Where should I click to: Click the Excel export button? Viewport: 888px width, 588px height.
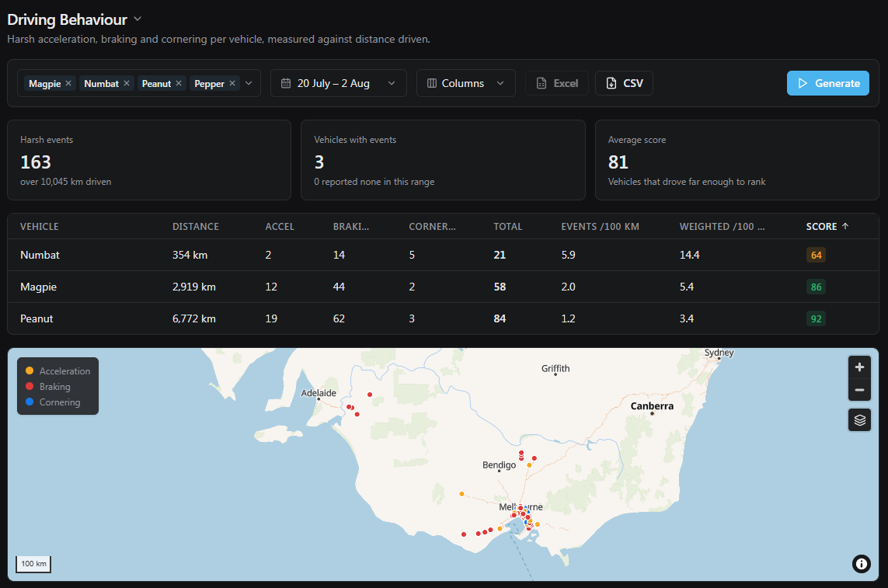[557, 83]
